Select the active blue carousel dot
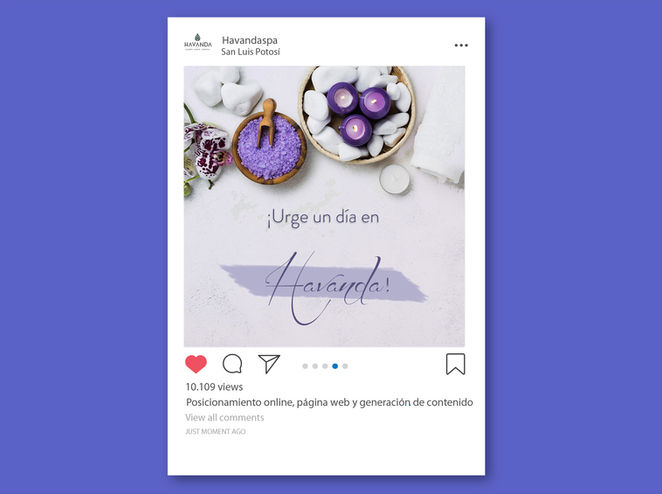 coord(335,366)
